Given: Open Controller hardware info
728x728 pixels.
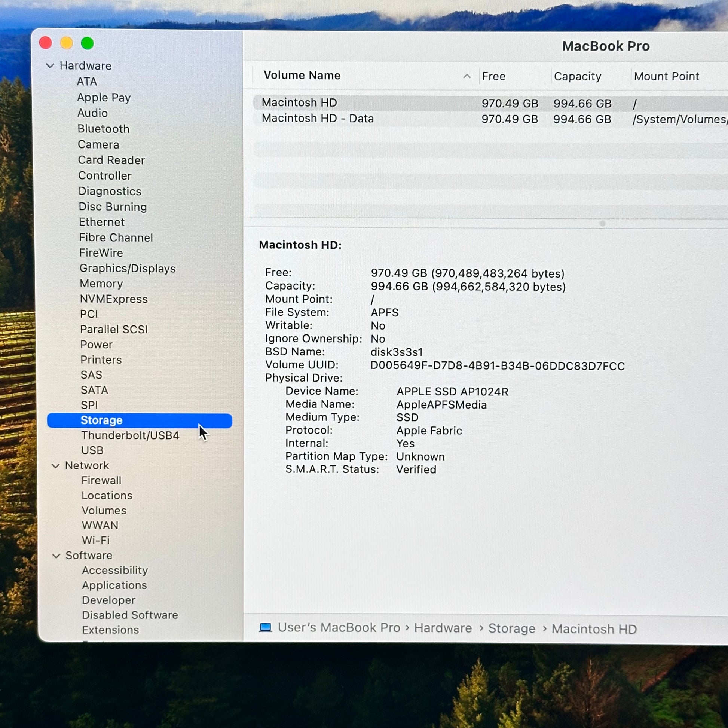Looking at the screenshot, I should point(105,175).
